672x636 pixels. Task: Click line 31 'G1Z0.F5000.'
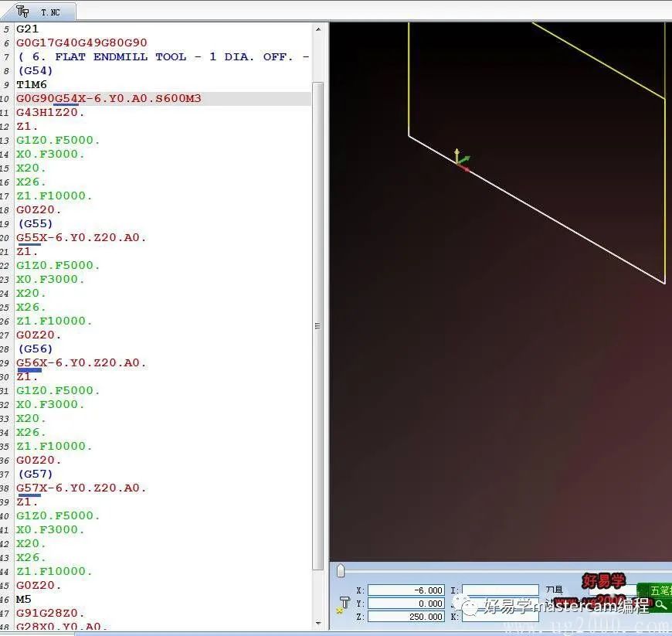click(58, 390)
